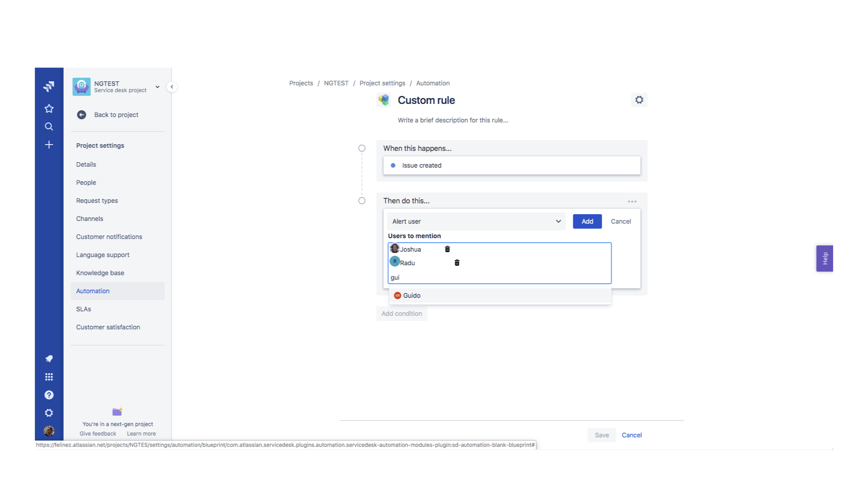
Task: Open the Then do this ellipsis menu
Action: pyautogui.click(x=632, y=201)
